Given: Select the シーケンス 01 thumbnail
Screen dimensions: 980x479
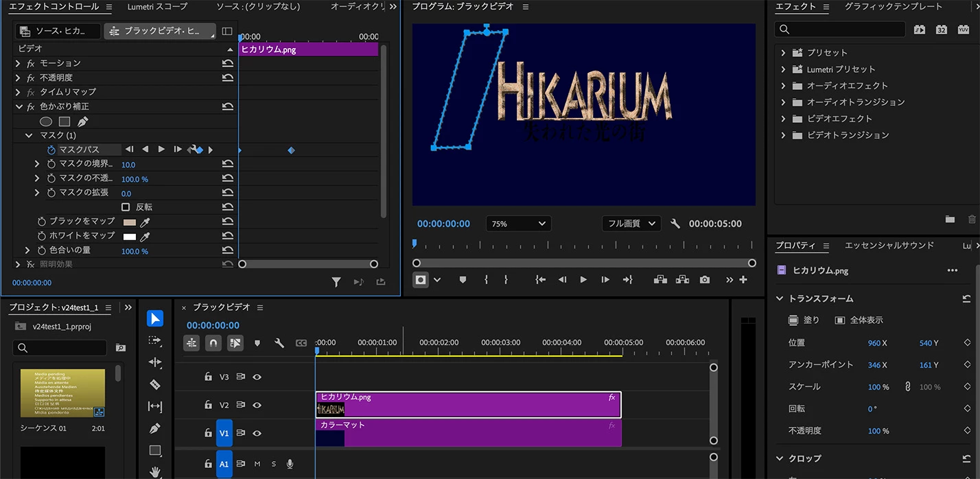Looking at the screenshot, I should tap(62, 393).
